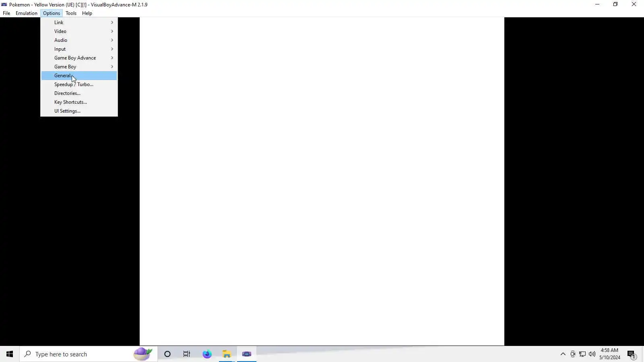Image resolution: width=644 pixels, height=362 pixels.
Task: Open File Explorer from the taskbar
Action: point(227,354)
